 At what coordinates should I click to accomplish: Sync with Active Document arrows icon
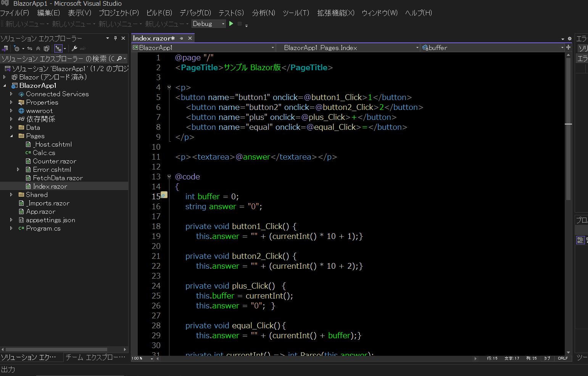(x=30, y=48)
